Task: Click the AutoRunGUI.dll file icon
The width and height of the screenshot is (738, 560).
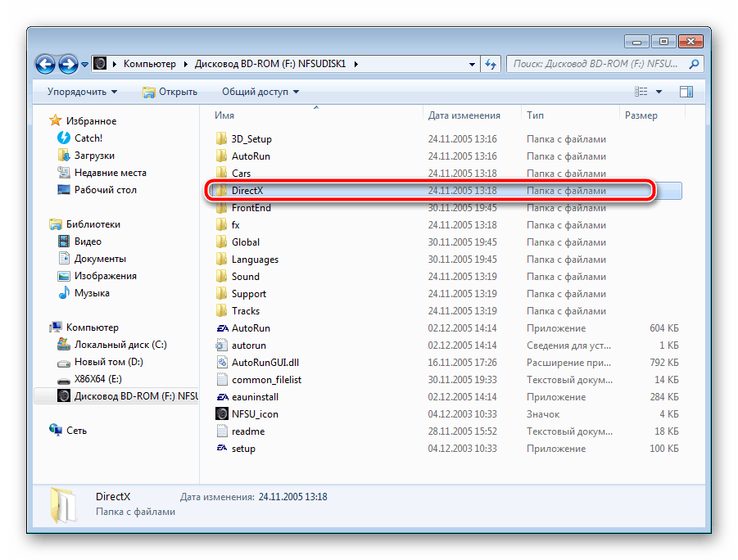Action: 221,362
